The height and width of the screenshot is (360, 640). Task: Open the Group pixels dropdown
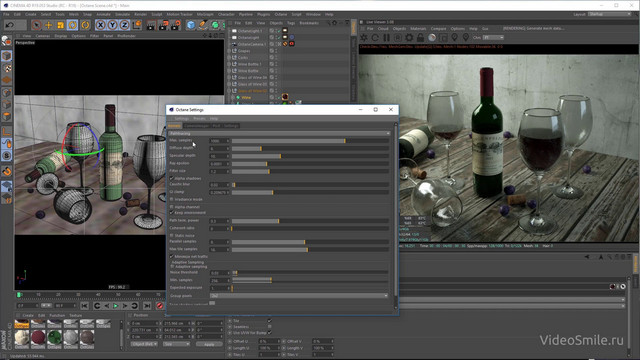point(299,296)
